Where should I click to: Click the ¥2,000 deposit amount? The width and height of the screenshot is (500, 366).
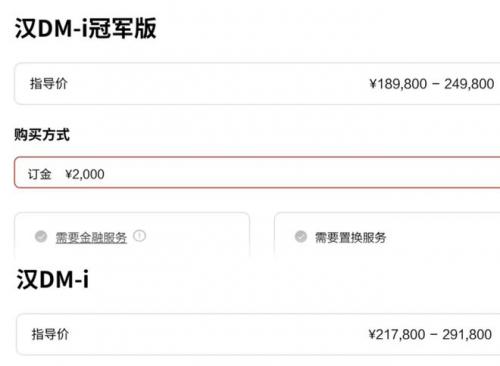tap(85, 174)
